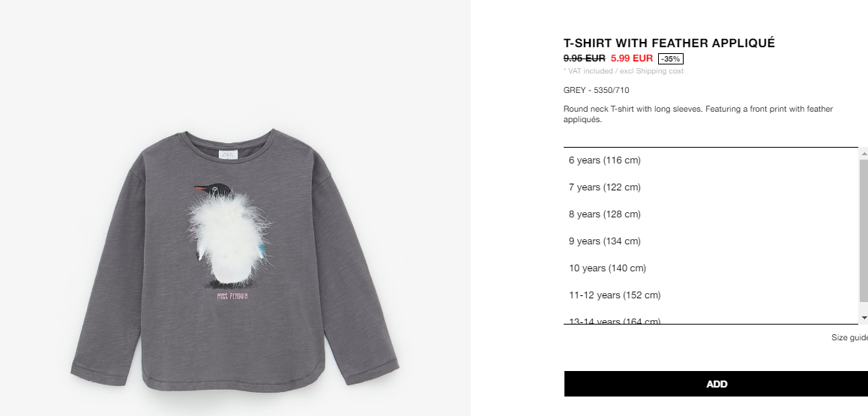Click the T-shirt with Feather Appliqué title
The width and height of the screenshot is (868, 416).
(669, 43)
